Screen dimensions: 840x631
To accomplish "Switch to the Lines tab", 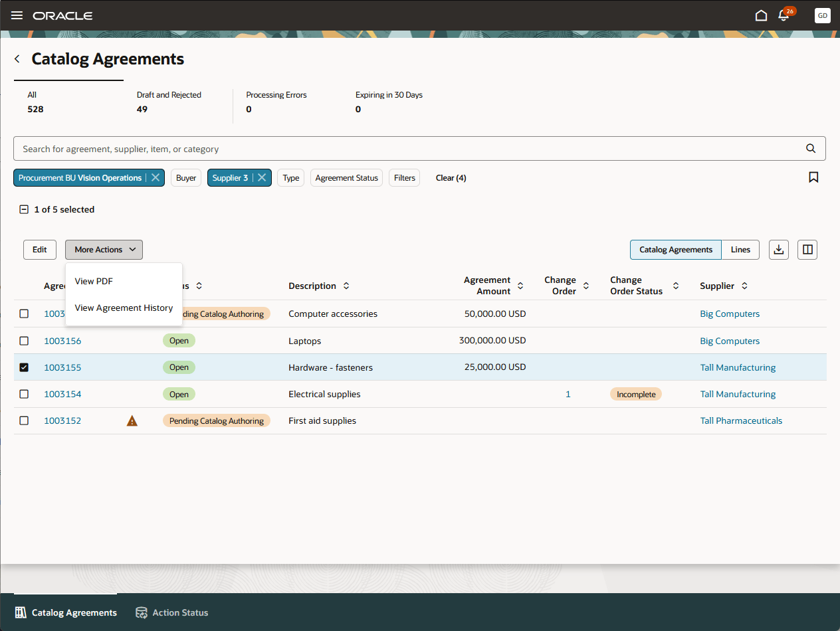I will (740, 249).
